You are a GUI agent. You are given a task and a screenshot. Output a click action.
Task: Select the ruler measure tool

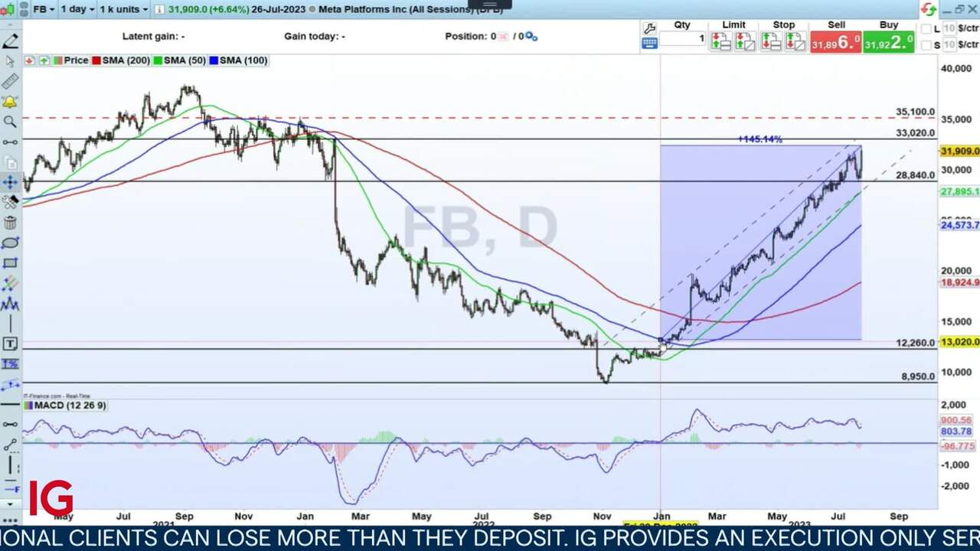click(x=10, y=81)
